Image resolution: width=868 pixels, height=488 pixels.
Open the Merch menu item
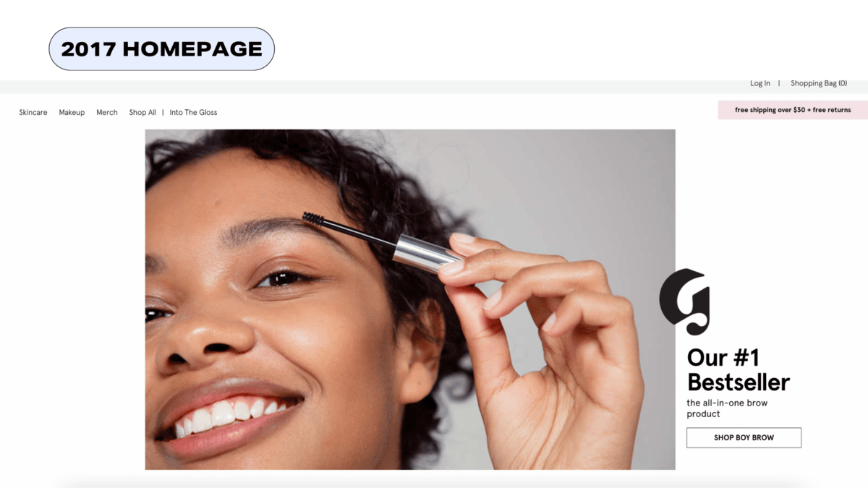pos(107,112)
